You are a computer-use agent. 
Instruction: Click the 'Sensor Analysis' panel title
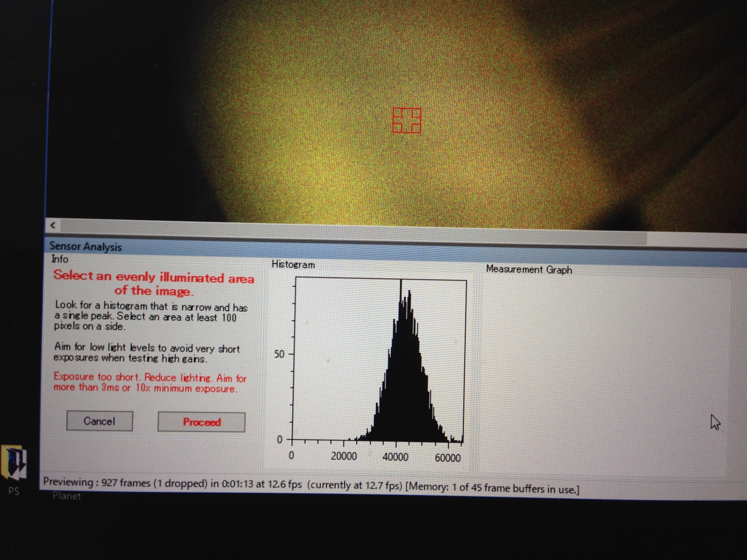pos(85,246)
